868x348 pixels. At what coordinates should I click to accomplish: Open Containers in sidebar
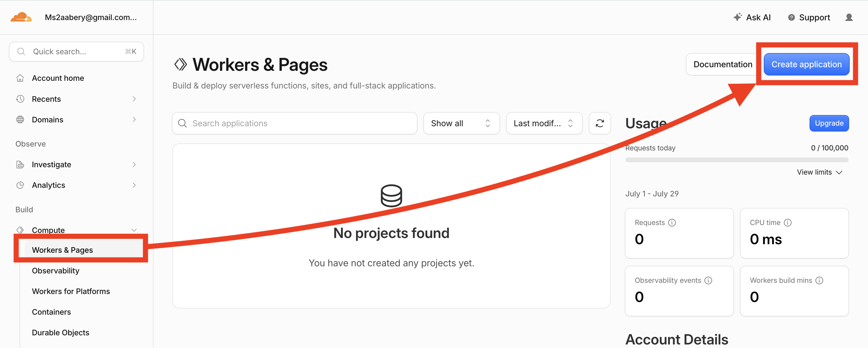tap(51, 312)
